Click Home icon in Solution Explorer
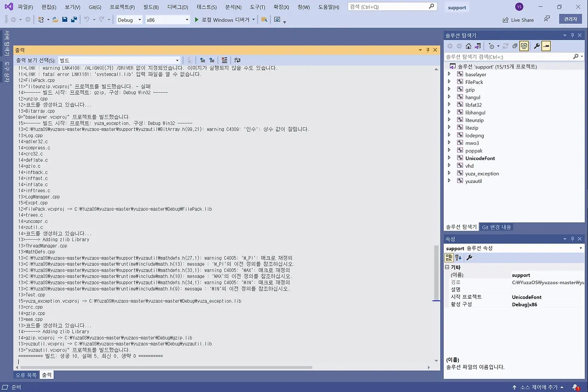This screenshot has width=588, height=392. click(x=468, y=46)
